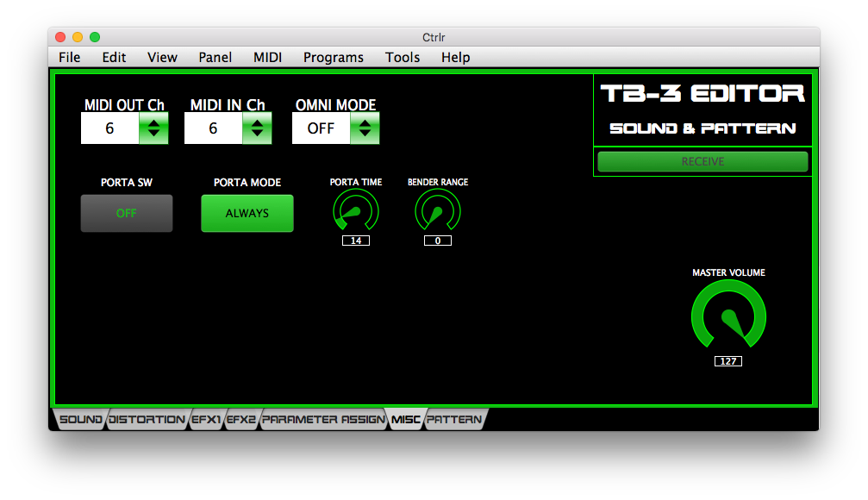Image resolution: width=868 pixels, height=500 pixels.
Task: Open the EFX1 tab
Action: click(206, 420)
